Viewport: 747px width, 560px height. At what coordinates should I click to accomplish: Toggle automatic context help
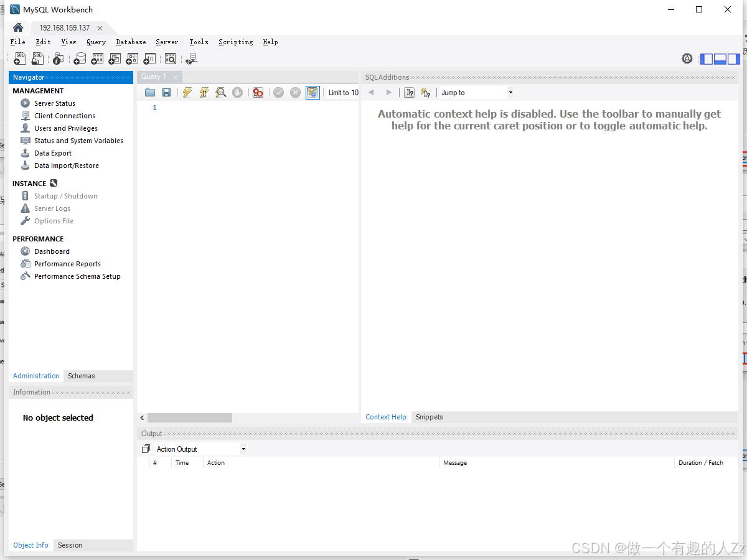(426, 93)
